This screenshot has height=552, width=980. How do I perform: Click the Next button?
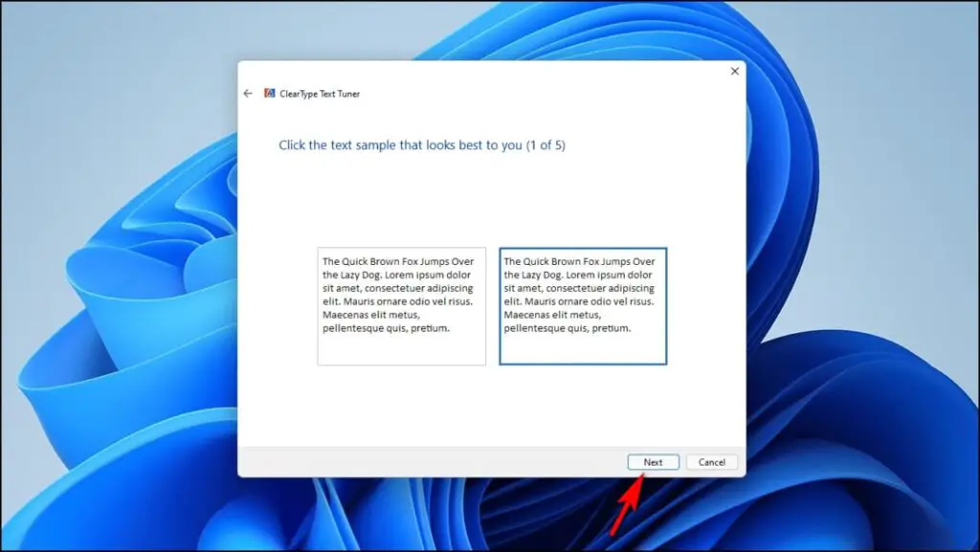(653, 462)
